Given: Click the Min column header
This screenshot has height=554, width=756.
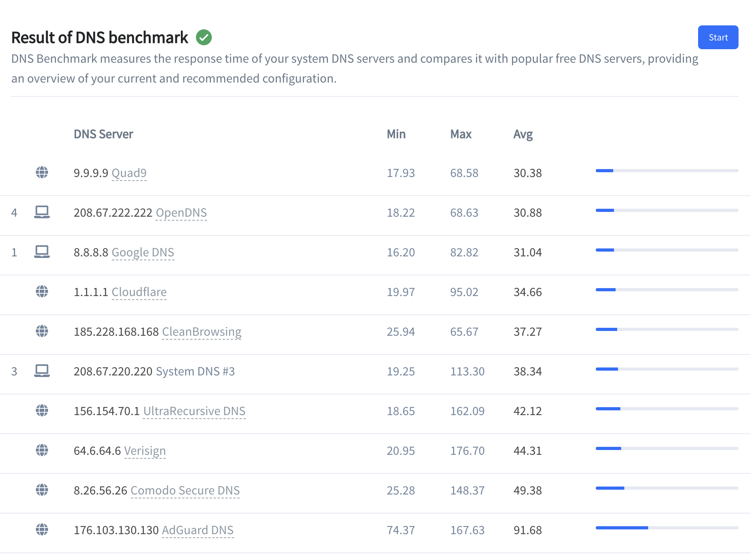Looking at the screenshot, I should coord(396,134).
